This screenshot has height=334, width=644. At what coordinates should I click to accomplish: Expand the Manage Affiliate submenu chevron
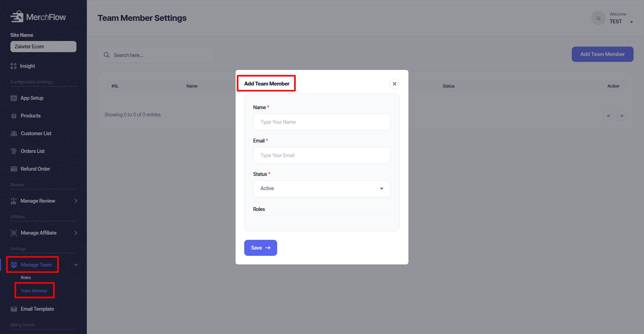point(76,233)
